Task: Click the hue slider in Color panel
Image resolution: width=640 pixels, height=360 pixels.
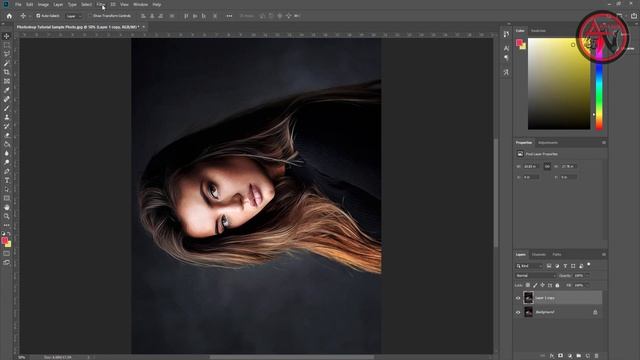Action: tap(599, 84)
